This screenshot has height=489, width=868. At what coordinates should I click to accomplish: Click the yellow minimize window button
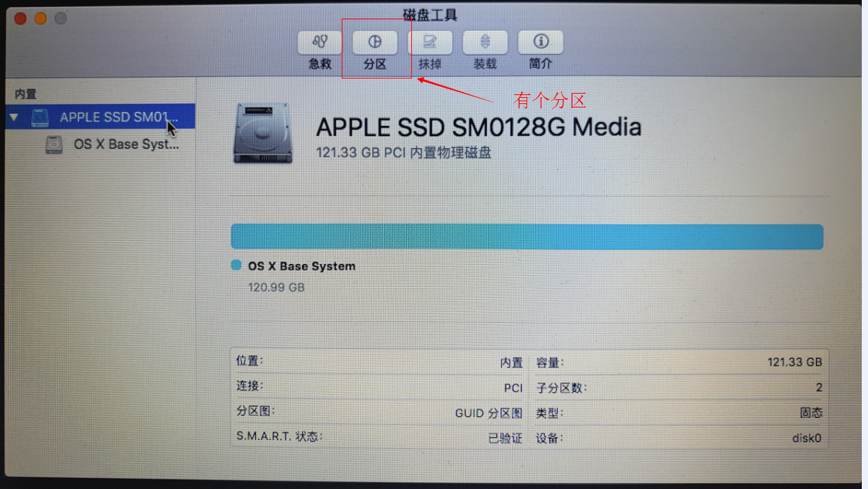pyautogui.click(x=40, y=19)
